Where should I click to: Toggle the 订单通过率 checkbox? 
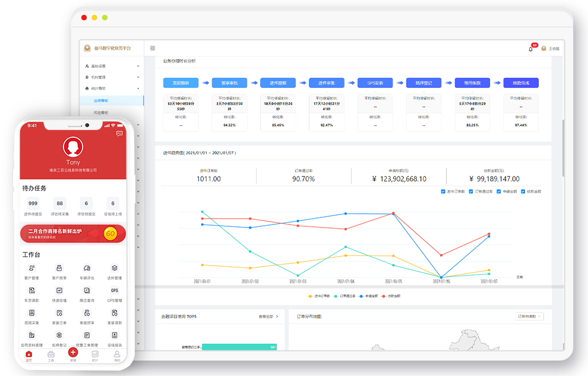471,191
